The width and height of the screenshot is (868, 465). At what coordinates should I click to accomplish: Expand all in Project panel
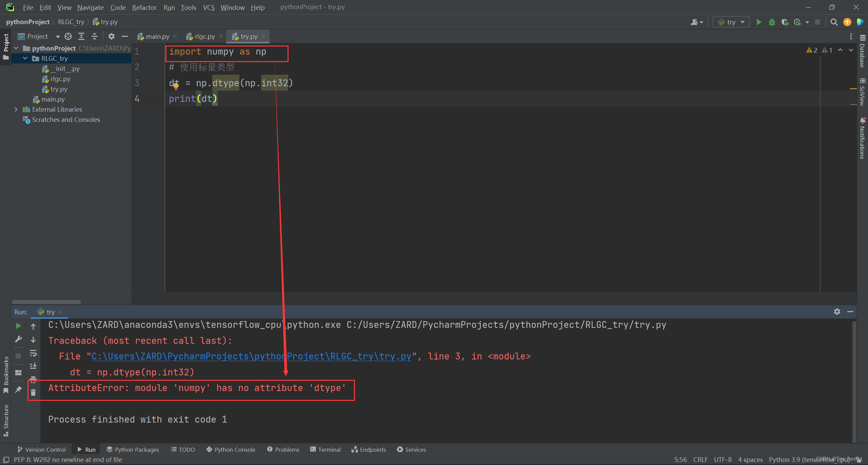pos(81,36)
